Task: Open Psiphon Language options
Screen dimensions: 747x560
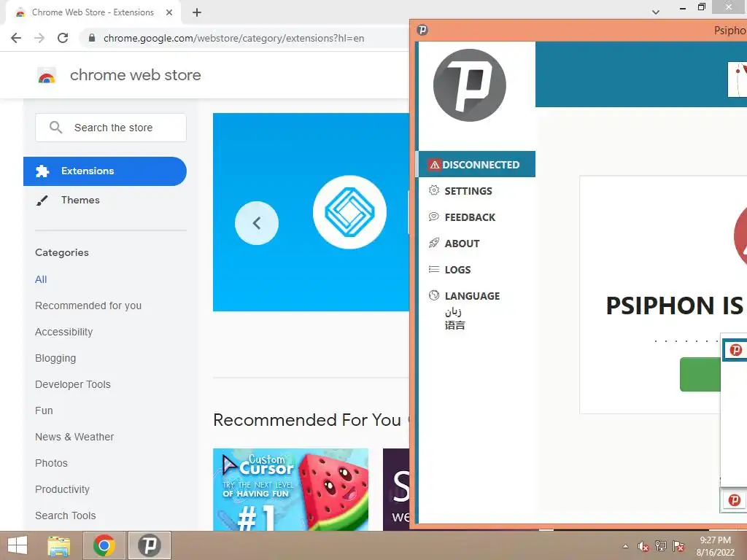Action: pyautogui.click(x=472, y=296)
